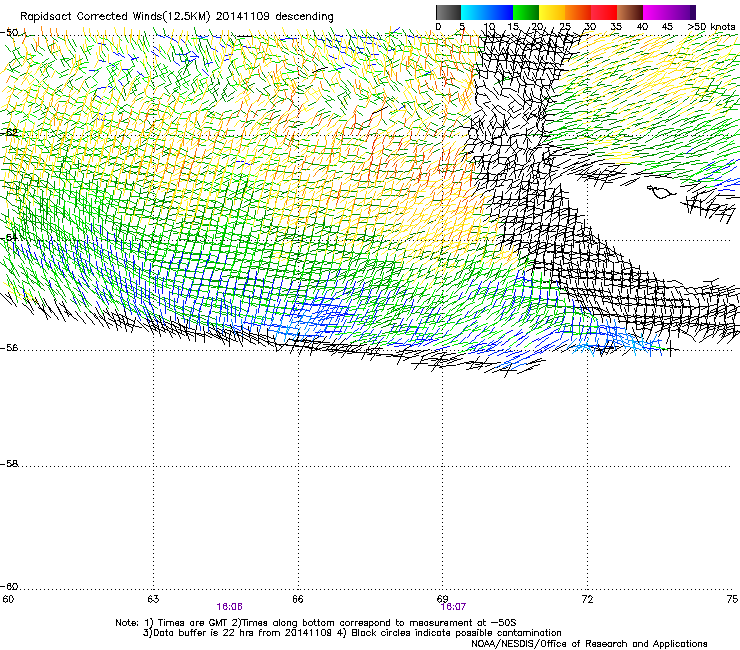Image resolution: width=740 pixels, height=650 pixels.
Task: Click the cyan 5-10 knots legend color
Action: [474, 12]
